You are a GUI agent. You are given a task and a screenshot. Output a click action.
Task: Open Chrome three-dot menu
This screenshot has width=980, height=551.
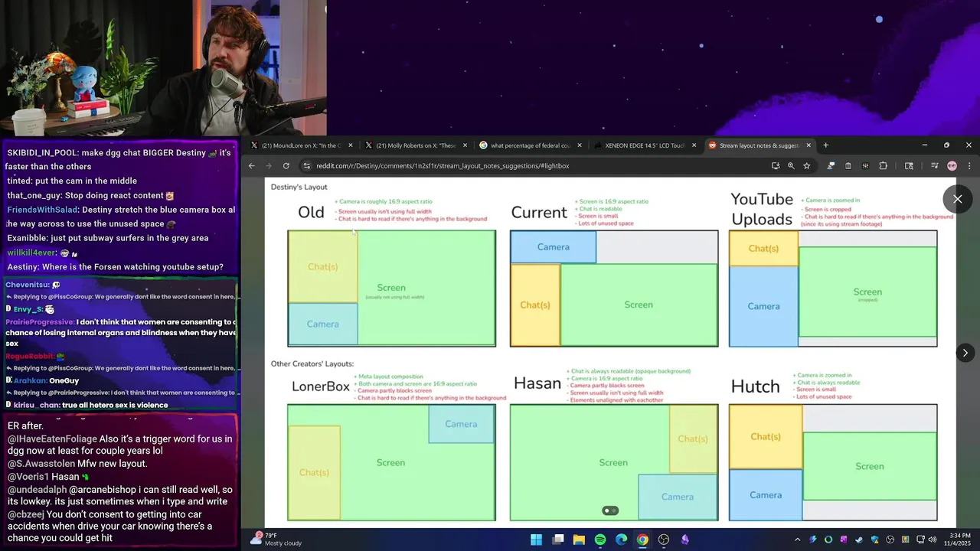[x=969, y=165]
